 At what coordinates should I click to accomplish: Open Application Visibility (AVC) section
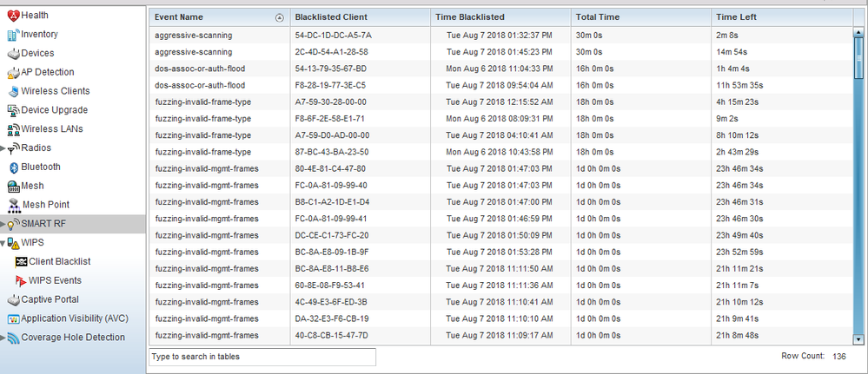click(72, 318)
